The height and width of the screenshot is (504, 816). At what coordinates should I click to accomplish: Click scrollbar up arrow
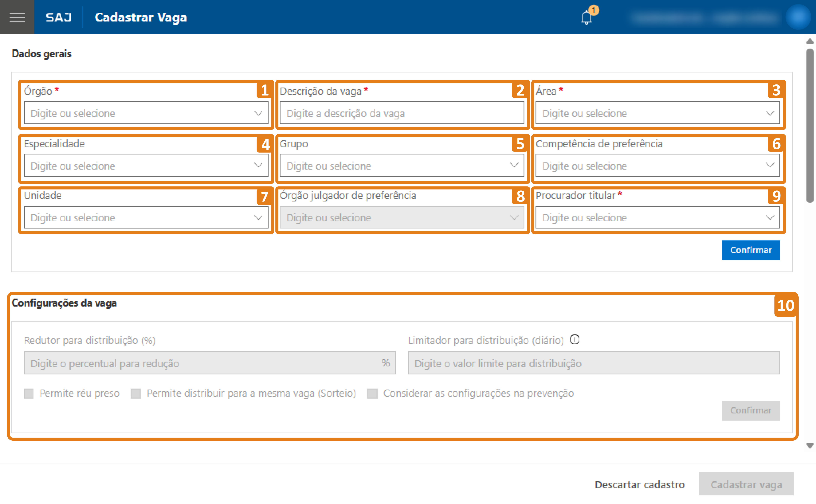[810, 41]
